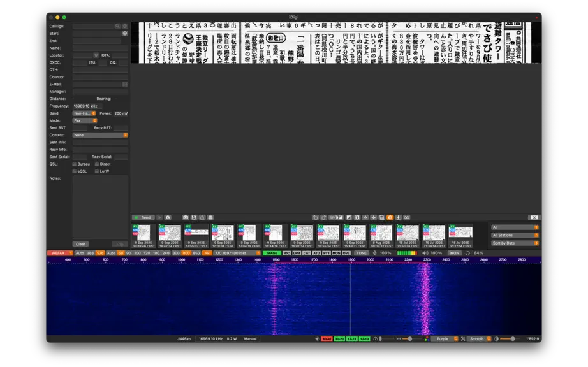Toggle the NR noise reduction button

tap(207, 253)
